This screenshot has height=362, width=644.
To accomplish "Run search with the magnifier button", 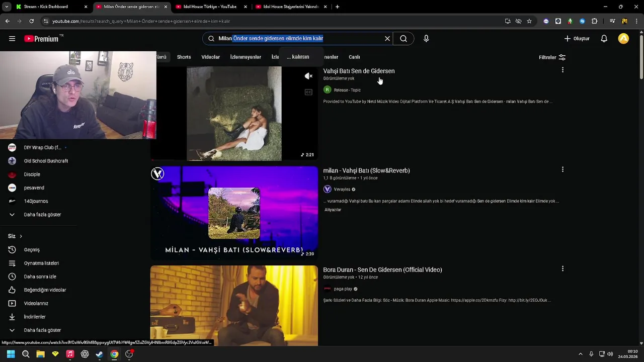I will coord(404,39).
